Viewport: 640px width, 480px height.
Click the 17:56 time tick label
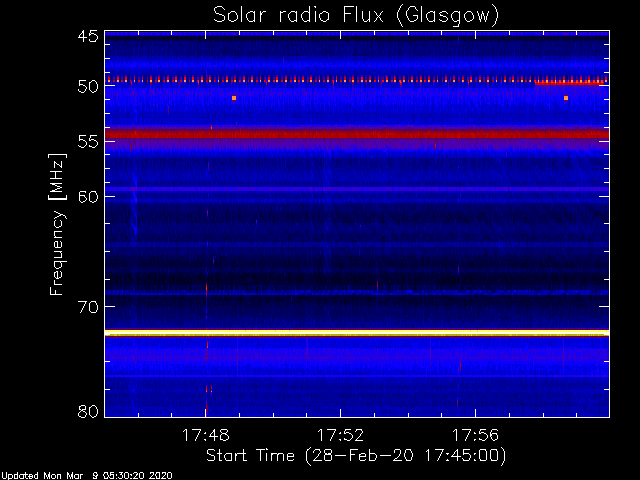(x=475, y=435)
